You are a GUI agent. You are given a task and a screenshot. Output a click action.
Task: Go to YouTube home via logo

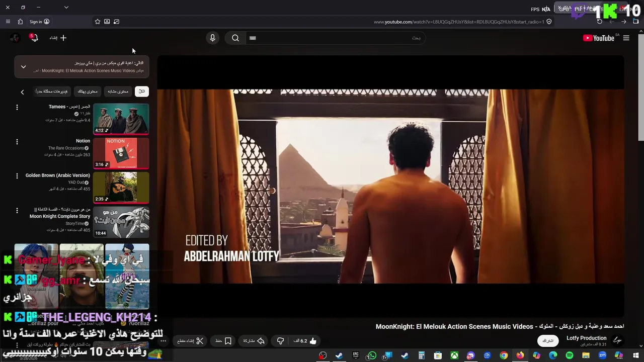[x=599, y=38]
